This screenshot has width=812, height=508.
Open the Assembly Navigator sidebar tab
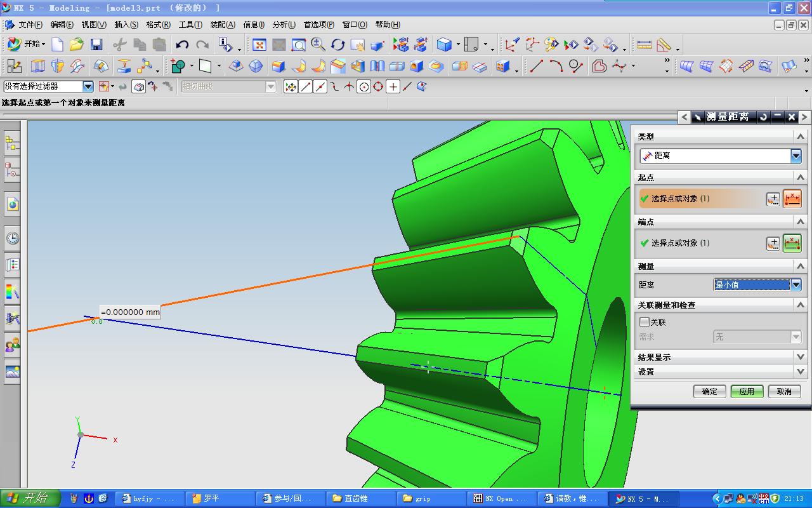click(x=12, y=144)
